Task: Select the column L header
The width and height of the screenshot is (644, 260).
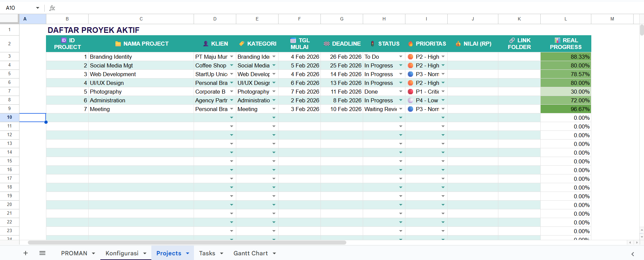Action: pyautogui.click(x=565, y=19)
